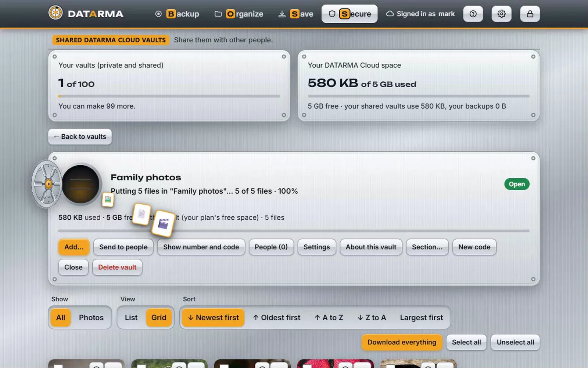
Task: Select the Secure tab
Action: coord(349,14)
